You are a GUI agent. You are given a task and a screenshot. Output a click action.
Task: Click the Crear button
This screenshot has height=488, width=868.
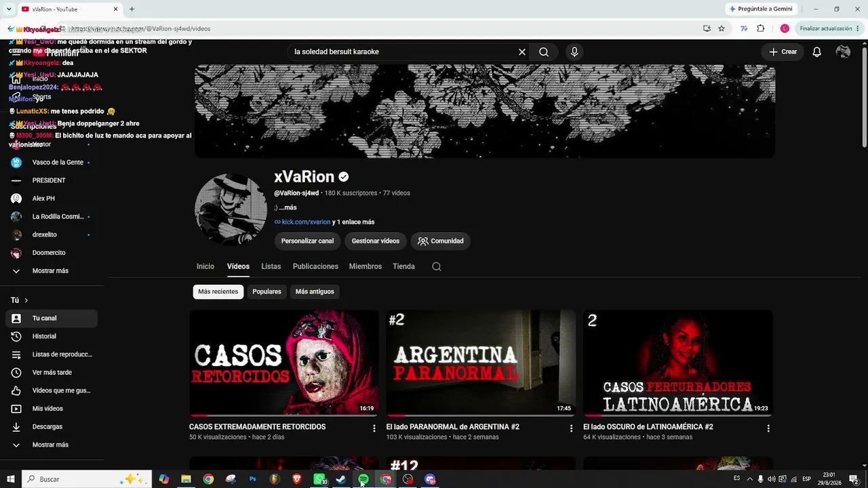pos(783,52)
